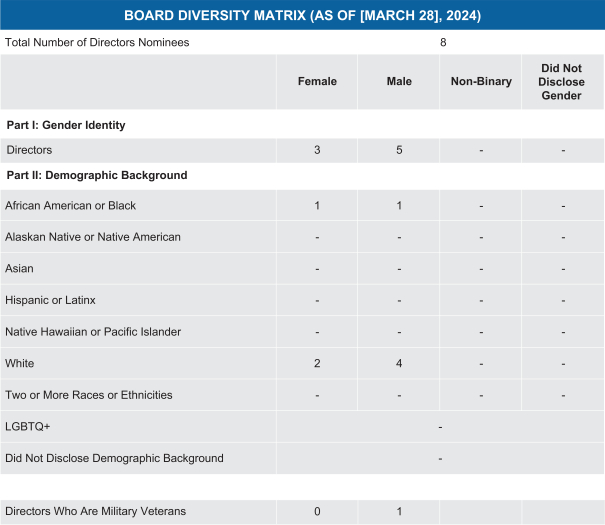This screenshot has width=605, height=525.
Task: Select the Part I: Gender Identity heading
Action: [65, 125]
